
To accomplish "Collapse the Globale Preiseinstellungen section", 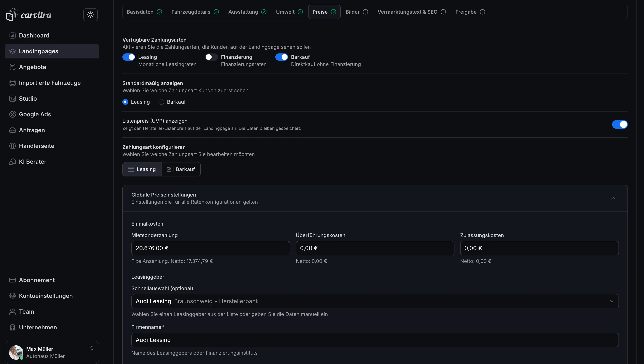I will pyautogui.click(x=613, y=198).
